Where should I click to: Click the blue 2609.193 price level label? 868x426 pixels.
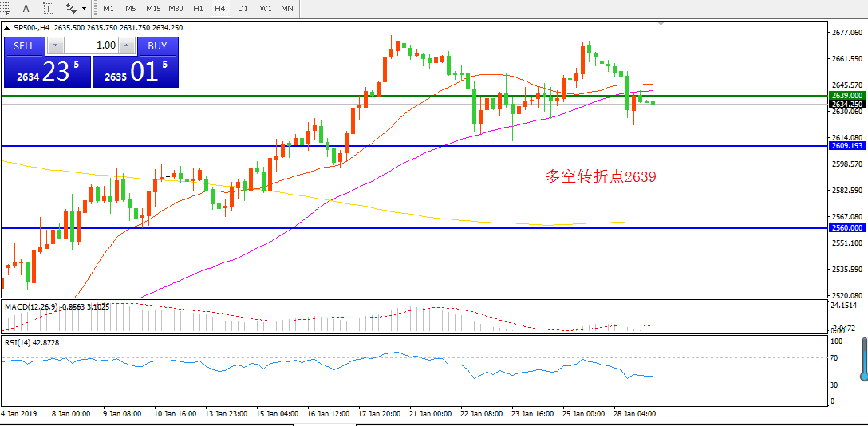point(846,146)
